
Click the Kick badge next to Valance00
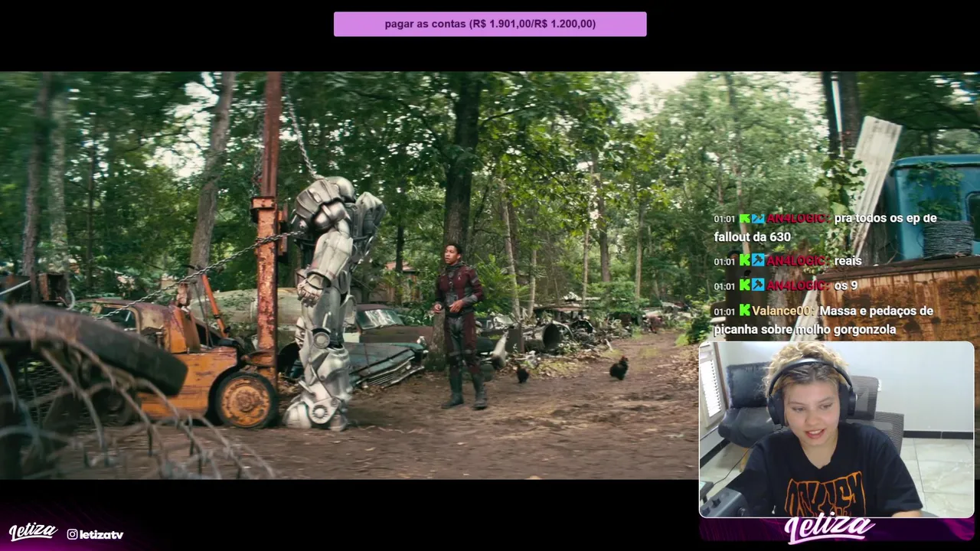(745, 311)
